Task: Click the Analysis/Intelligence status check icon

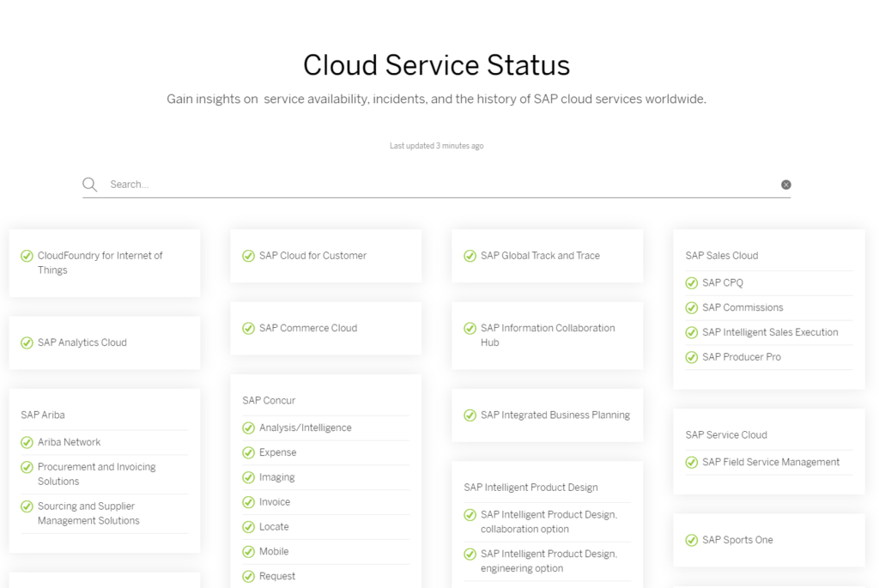Action: [x=248, y=428]
